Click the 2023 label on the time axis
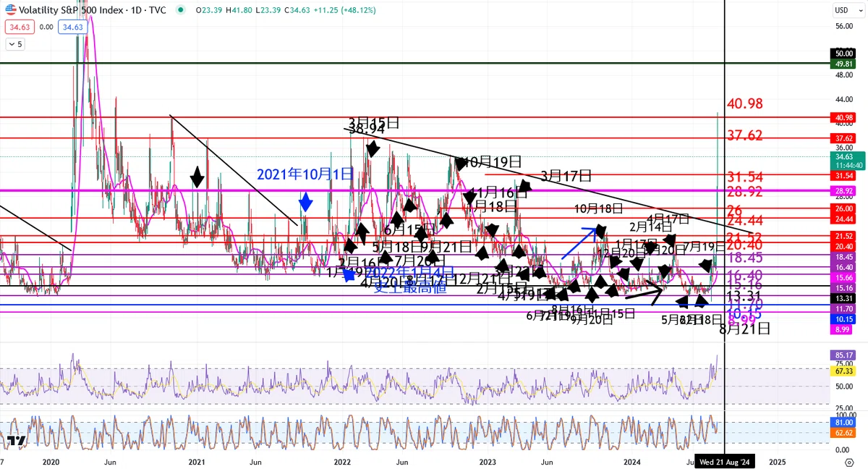Screen dimensions: 868x469 (488, 461)
